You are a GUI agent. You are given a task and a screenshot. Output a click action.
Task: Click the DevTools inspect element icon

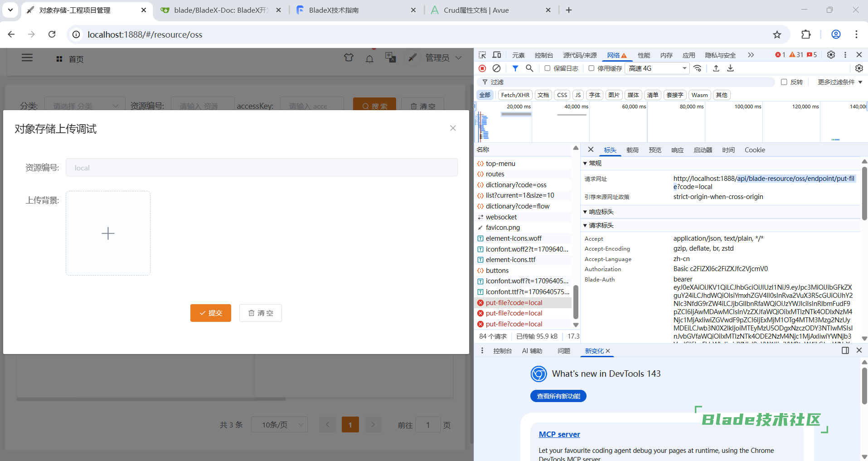[482, 55]
